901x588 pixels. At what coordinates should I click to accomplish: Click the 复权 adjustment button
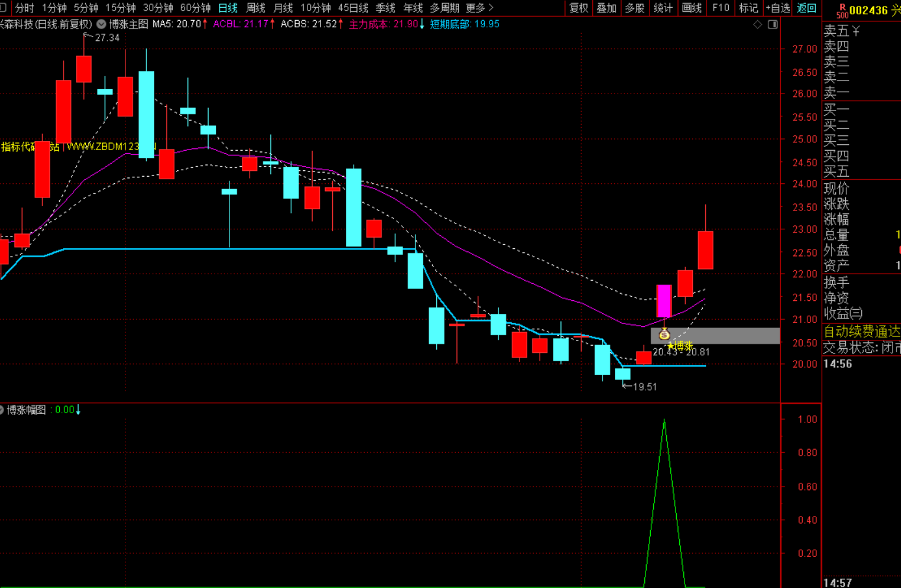(x=579, y=8)
